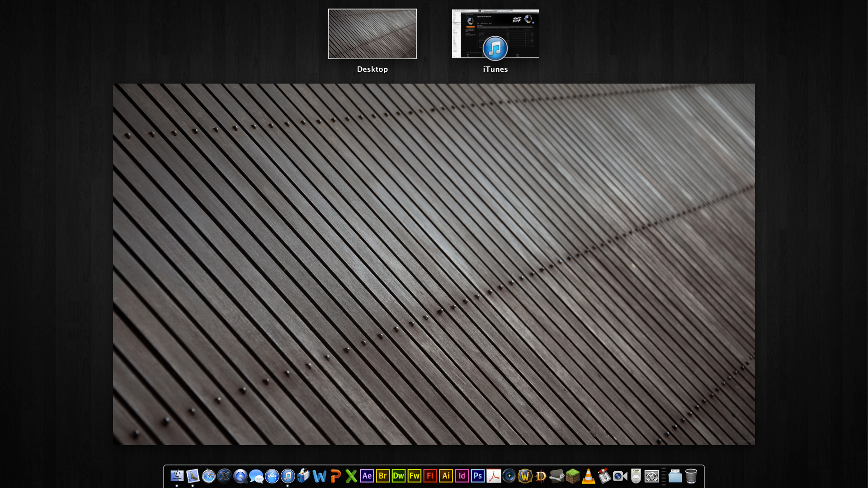Viewport: 868px width, 488px height.
Task: Launch FaceTime camera icon
Action: point(620,476)
